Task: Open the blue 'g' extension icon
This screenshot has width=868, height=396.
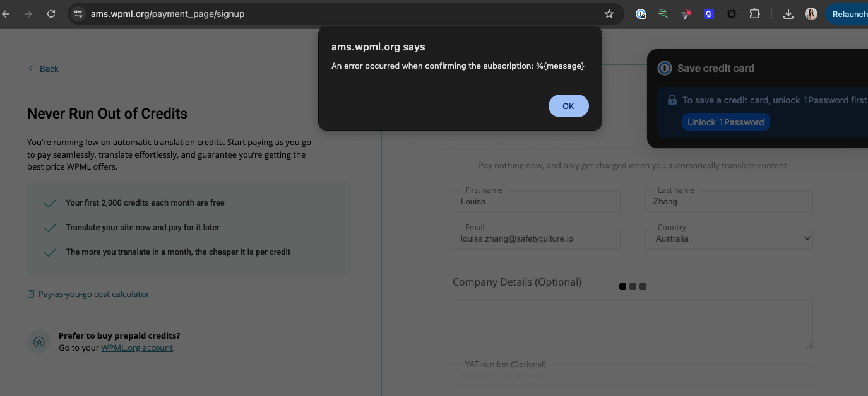Action: pyautogui.click(x=709, y=14)
